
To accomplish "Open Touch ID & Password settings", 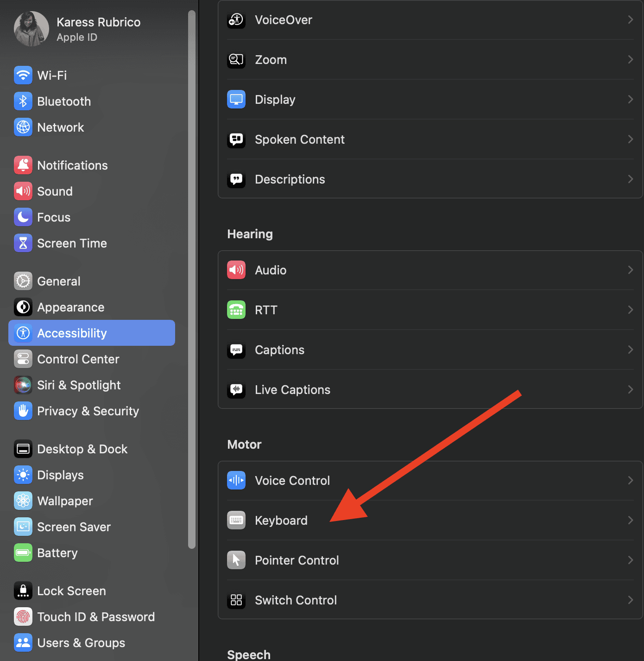I will point(95,617).
